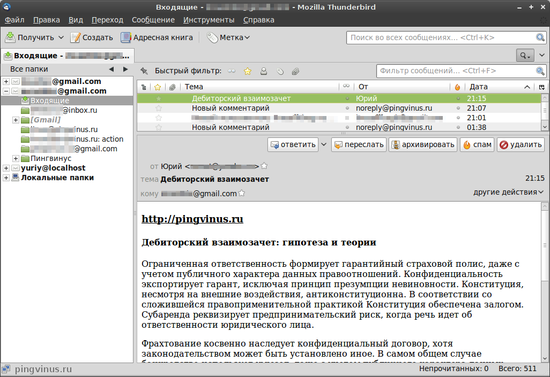Select the Дебиторский взаимозачет message row
Image resolution: width=550 pixels, height=377 pixels.
tap(339, 99)
